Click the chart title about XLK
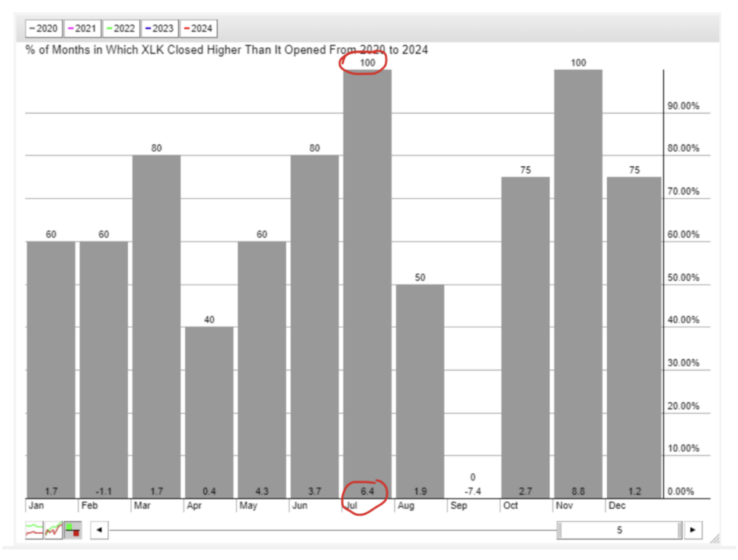 (x=226, y=50)
